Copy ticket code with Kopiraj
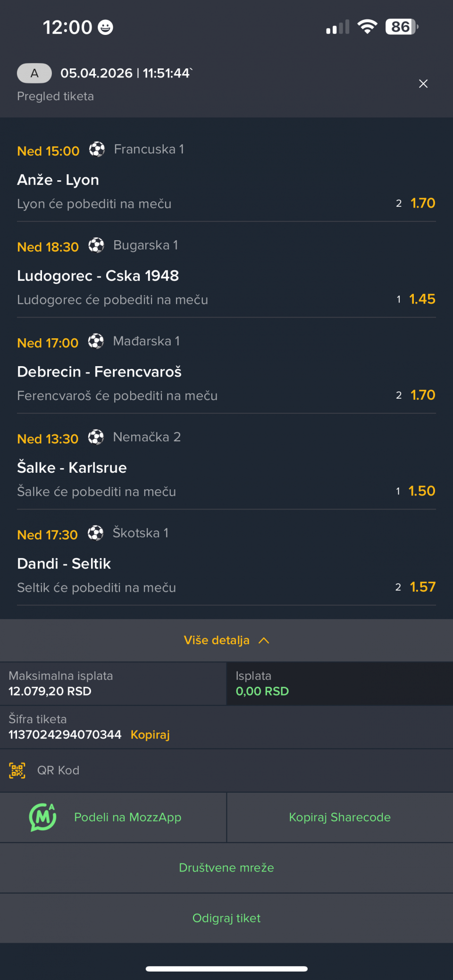 pos(150,735)
